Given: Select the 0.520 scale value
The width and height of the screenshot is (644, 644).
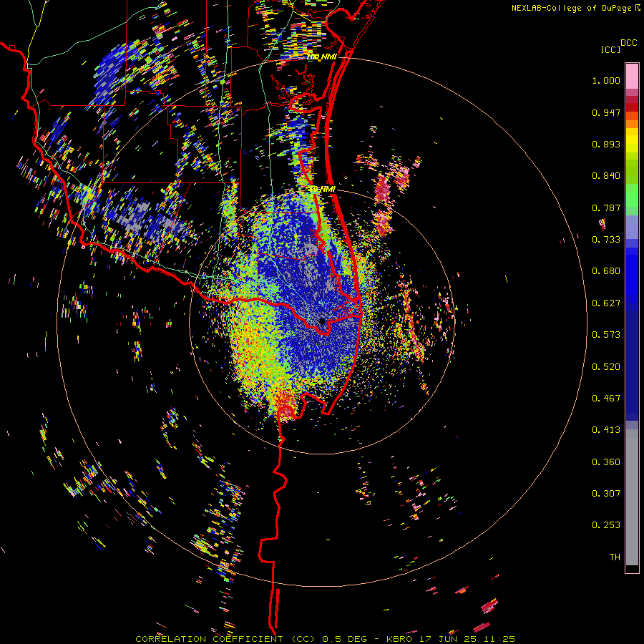Looking at the screenshot, I should (606, 367).
